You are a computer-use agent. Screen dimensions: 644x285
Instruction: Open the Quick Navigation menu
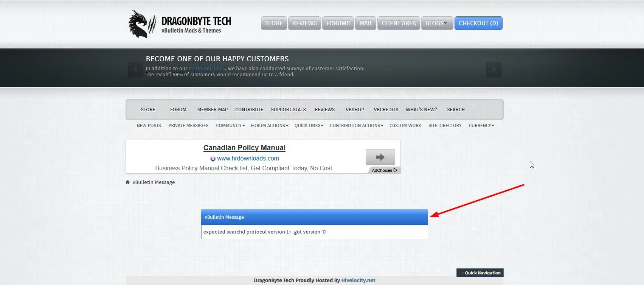480,273
